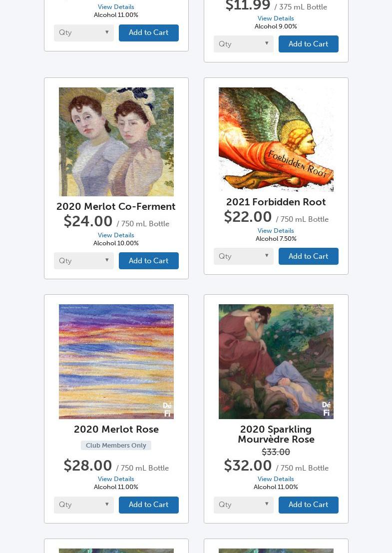Open View Details link for 2020 Merlot Rose
The height and width of the screenshot is (553, 392).
(x=116, y=479)
